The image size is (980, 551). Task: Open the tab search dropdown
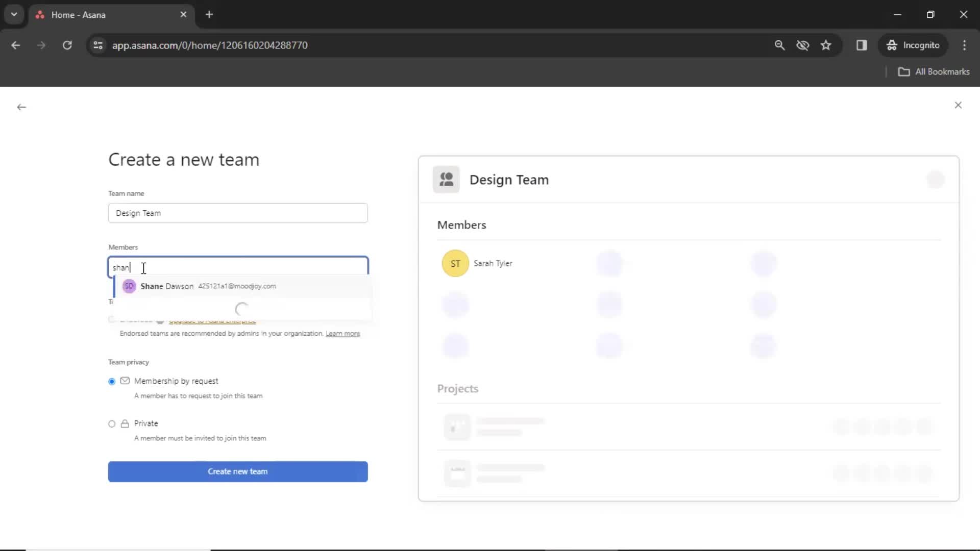click(x=14, y=15)
